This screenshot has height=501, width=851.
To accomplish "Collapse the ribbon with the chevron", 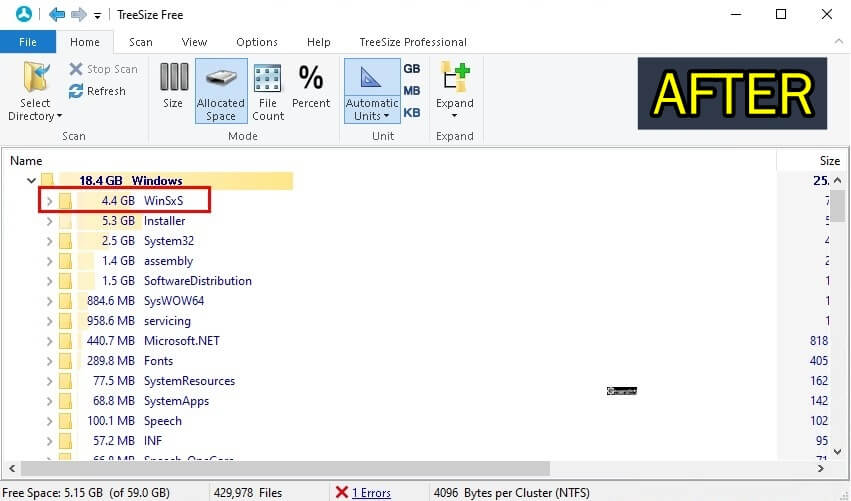I will point(839,42).
